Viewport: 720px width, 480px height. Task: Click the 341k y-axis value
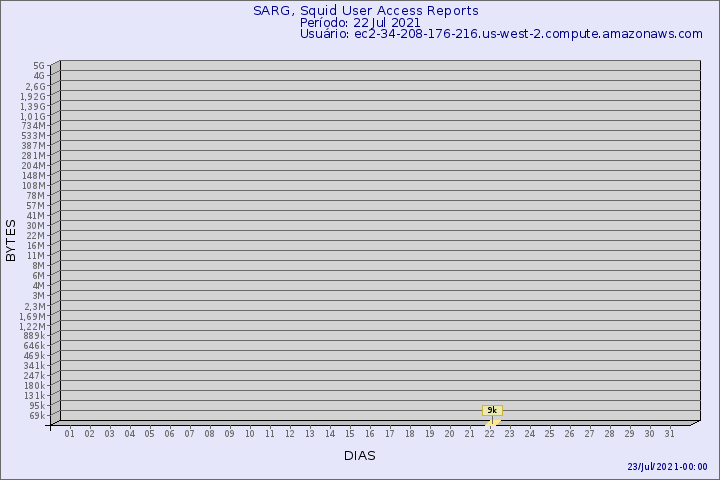[x=34, y=366]
